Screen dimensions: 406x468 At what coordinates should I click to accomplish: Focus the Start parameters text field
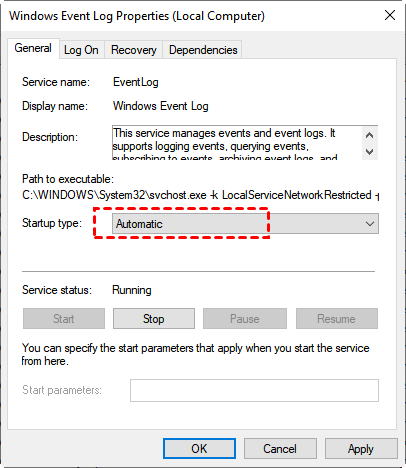point(254,390)
